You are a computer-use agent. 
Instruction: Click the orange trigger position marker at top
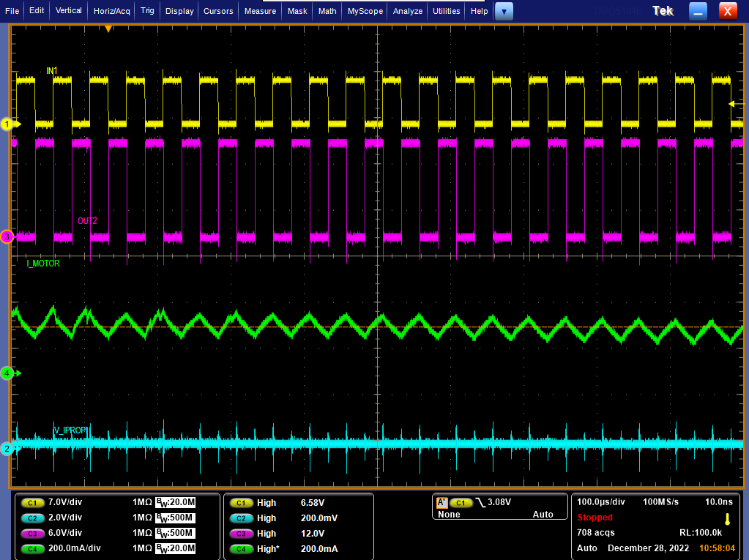pos(108,29)
